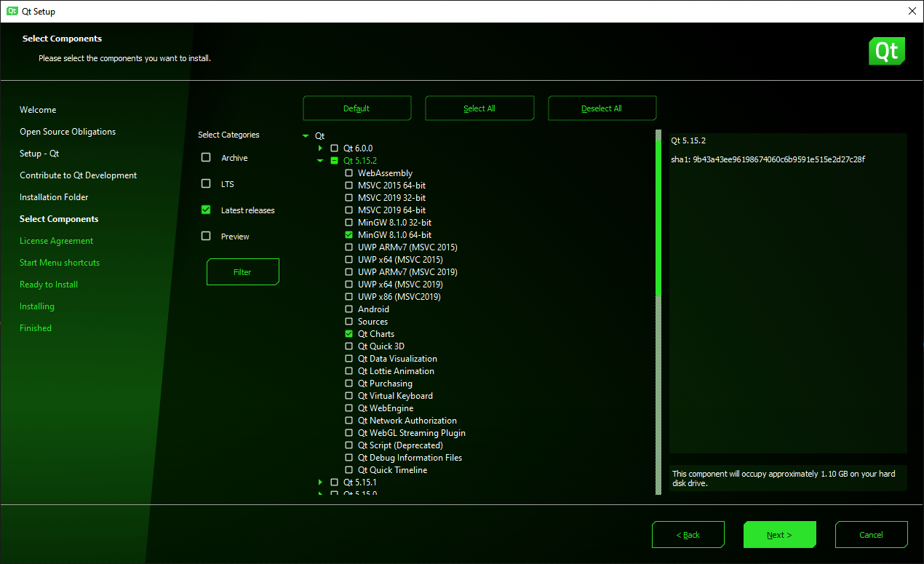924x564 pixels.
Task: Click the Select All button
Action: coord(479,108)
